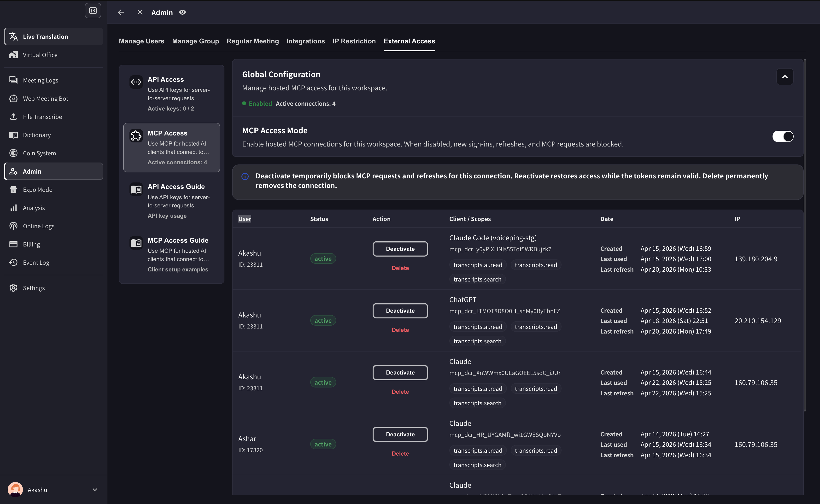Image resolution: width=820 pixels, height=504 pixels.
Task: Delete the ChatGPT connection
Action: click(400, 330)
